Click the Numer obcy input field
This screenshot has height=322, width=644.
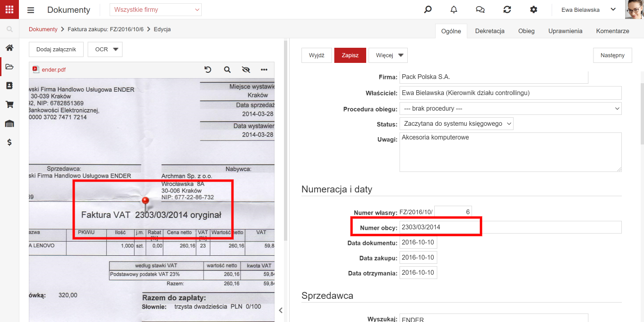[510, 227]
